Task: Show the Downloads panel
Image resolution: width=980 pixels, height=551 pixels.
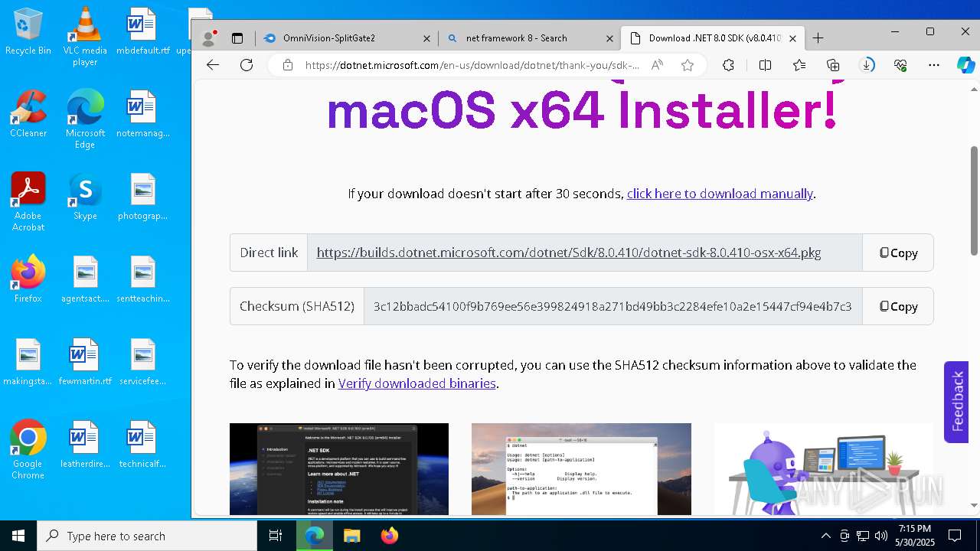Action: (x=867, y=65)
